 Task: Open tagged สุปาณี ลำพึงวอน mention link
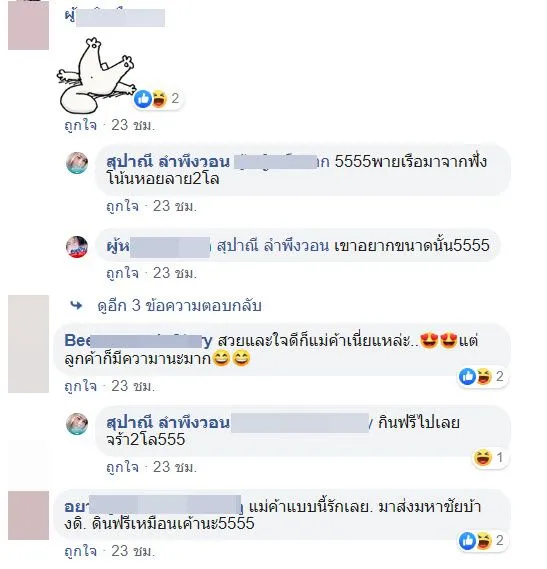click(273, 246)
